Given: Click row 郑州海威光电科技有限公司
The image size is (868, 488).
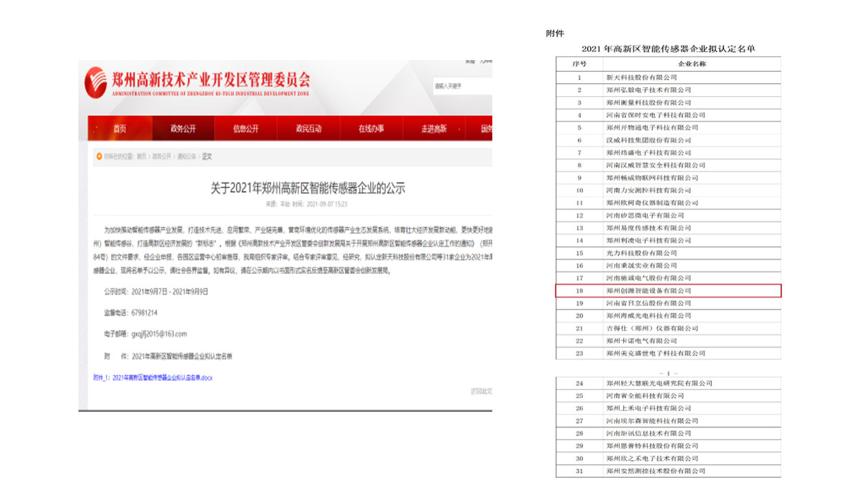Looking at the screenshot, I should tap(668, 316).
